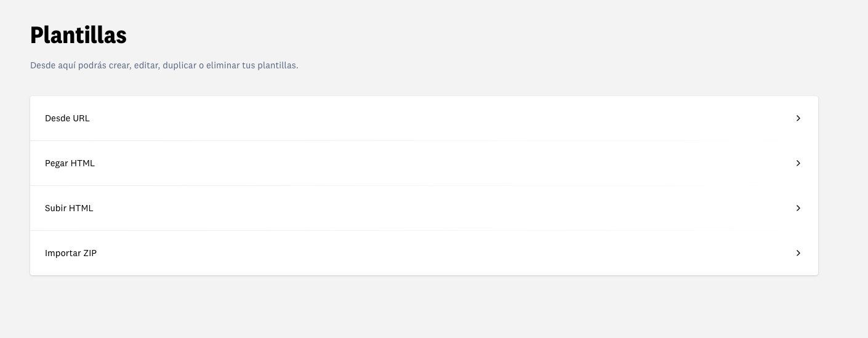Image resolution: width=868 pixels, height=338 pixels.
Task: Click the middle of the Importar ZIP row
Action: (424, 253)
